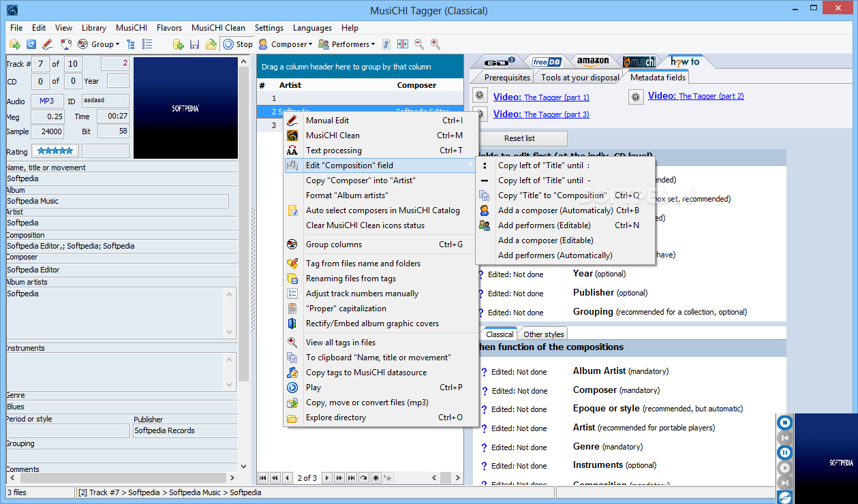Go to the last record in the navigator

pos(352,478)
